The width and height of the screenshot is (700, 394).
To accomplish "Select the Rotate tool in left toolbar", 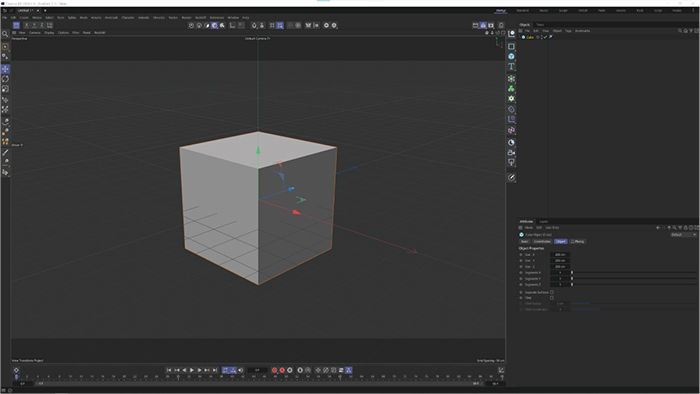I will point(5,79).
